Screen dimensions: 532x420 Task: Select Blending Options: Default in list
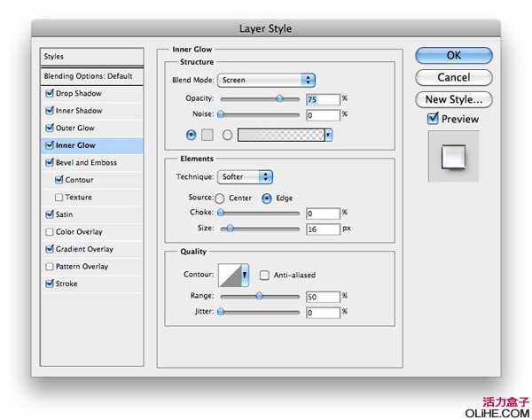click(88, 76)
